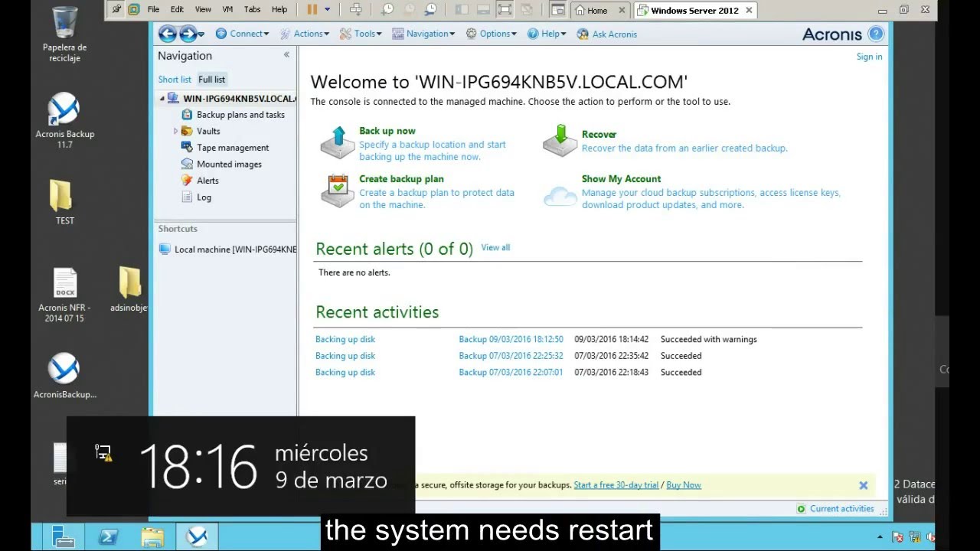This screenshot has height=551, width=980.
Task: Expand the Vaults tree node
Action: click(175, 131)
